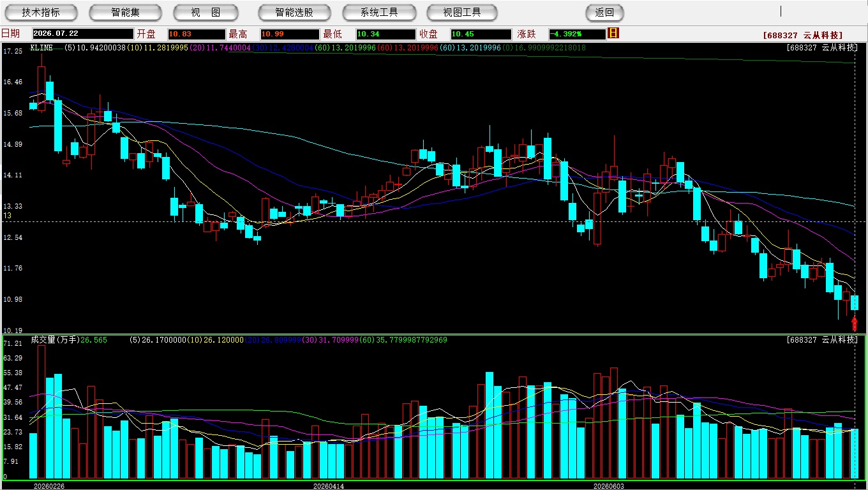Click the last cyan candle on the chart
This screenshot has width=868, height=490.
(855, 302)
